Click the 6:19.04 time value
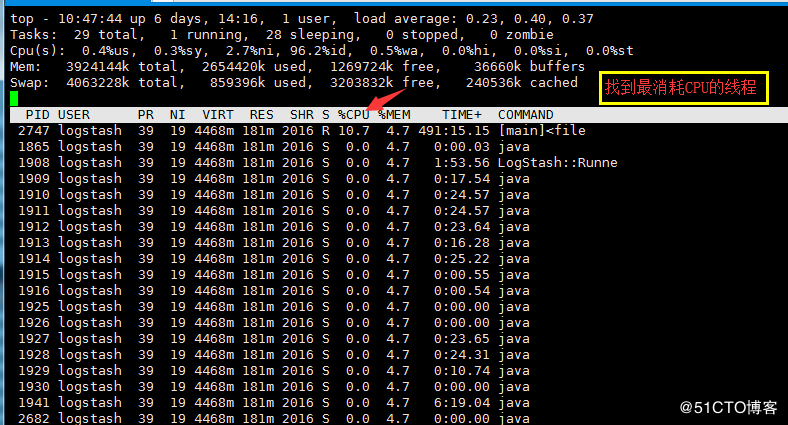This screenshot has width=788, height=425. pos(462,403)
